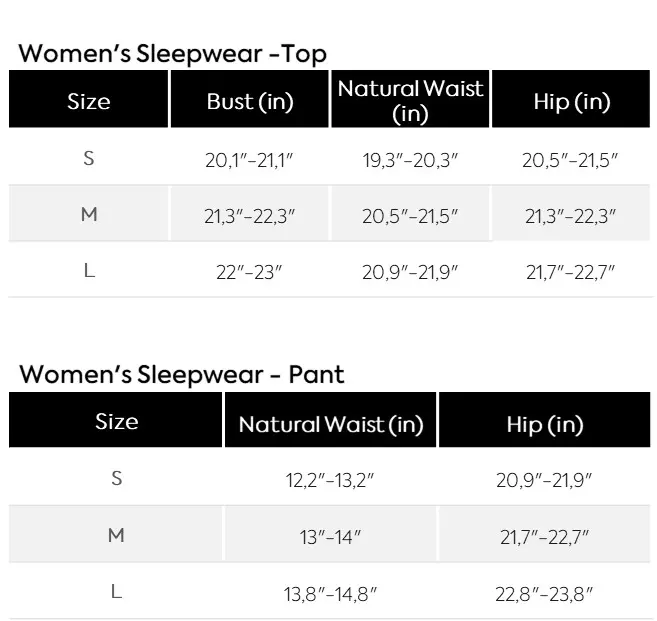
Task: Select the 13″–14″ waist measurement
Action: point(330,537)
